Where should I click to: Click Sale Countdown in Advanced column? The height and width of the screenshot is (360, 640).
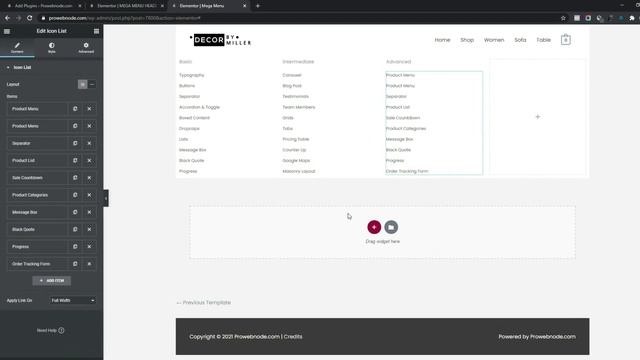coord(403,118)
